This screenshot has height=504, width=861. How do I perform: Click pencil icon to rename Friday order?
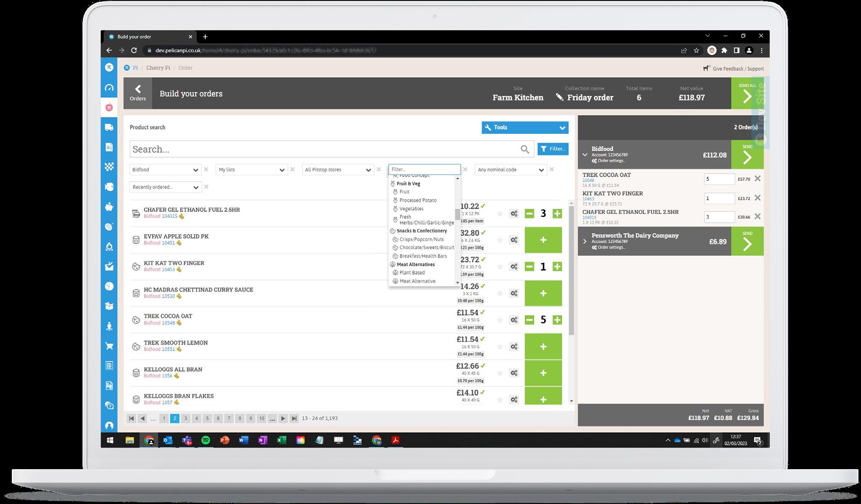(559, 98)
